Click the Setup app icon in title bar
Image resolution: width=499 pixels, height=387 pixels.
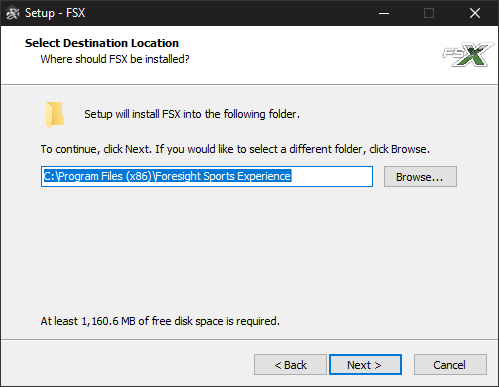(13, 13)
